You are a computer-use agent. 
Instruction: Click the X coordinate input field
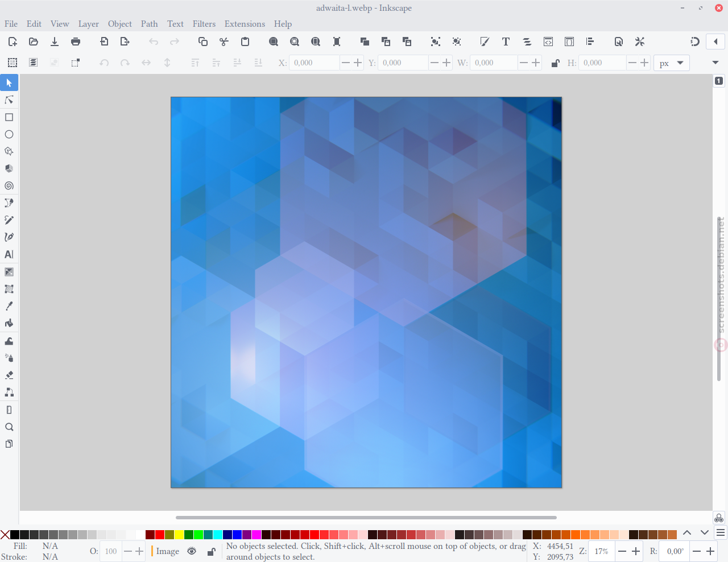pos(315,63)
